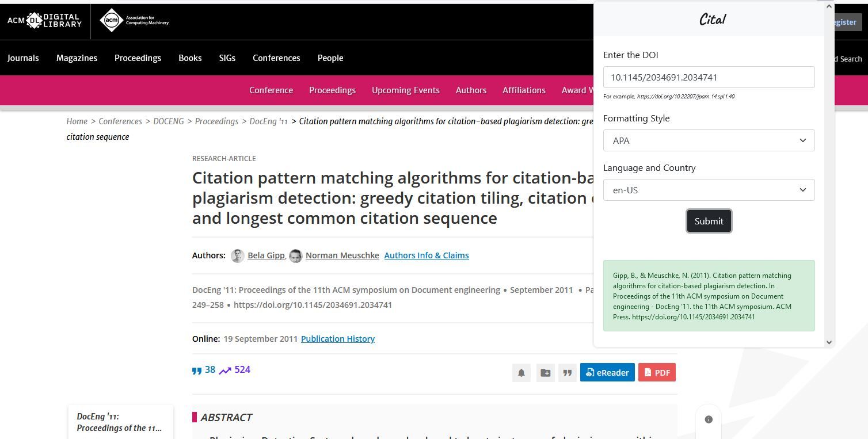The width and height of the screenshot is (868, 439).
Task: Click the ACM Digital Library logo
Action: point(44,21)
